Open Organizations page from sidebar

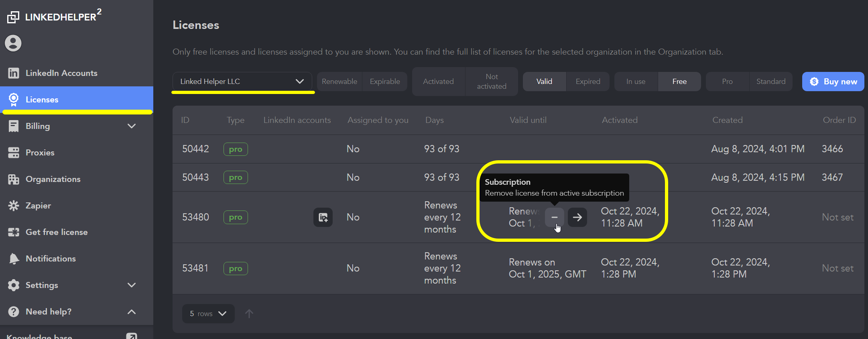pos(53,179)
